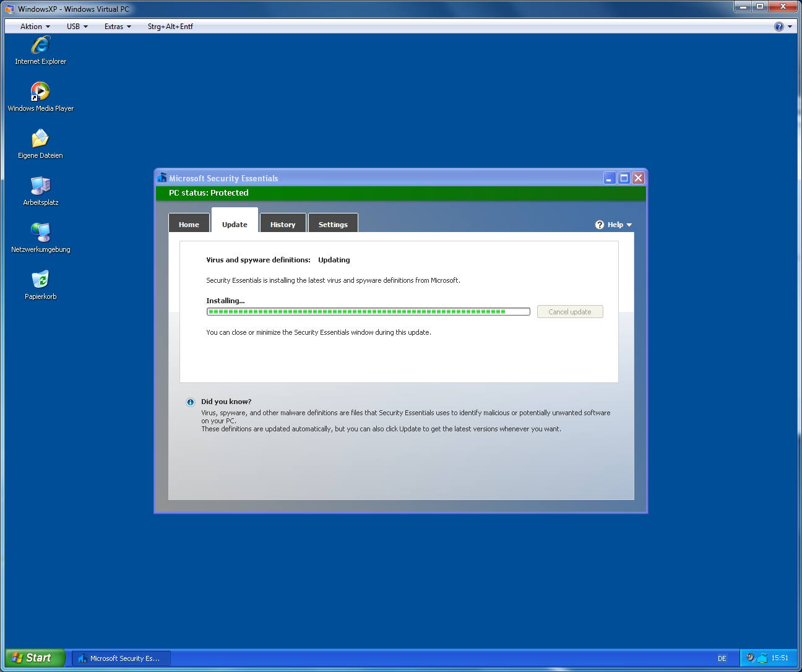The width and height of the screenshot is (802, 672).
Task: Expand the arrow beside Virtual PC help
Action: point(790,27)
